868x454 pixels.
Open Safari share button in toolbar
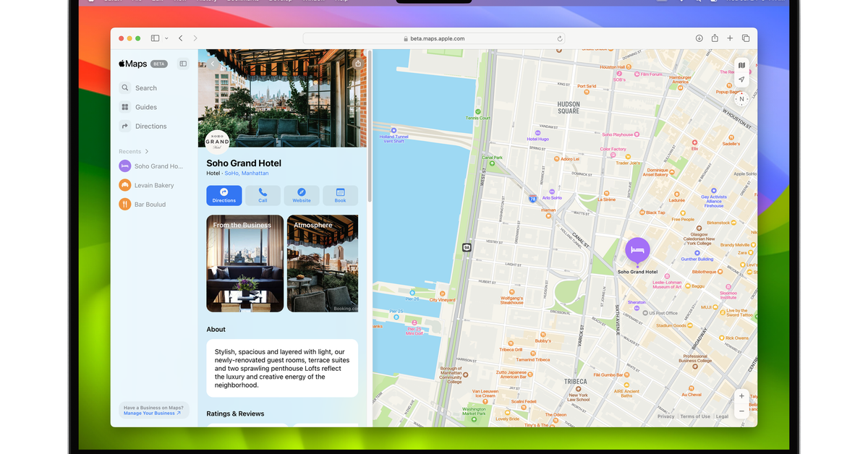pyautogui.click(x=715, y=38)
